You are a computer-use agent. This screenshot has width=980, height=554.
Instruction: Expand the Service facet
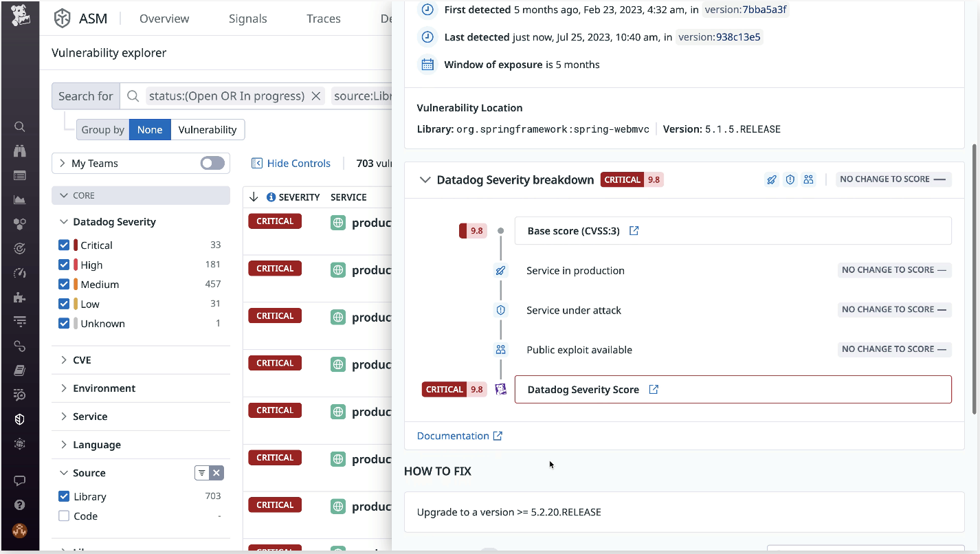pyautogui.click(x=64, y=417)
